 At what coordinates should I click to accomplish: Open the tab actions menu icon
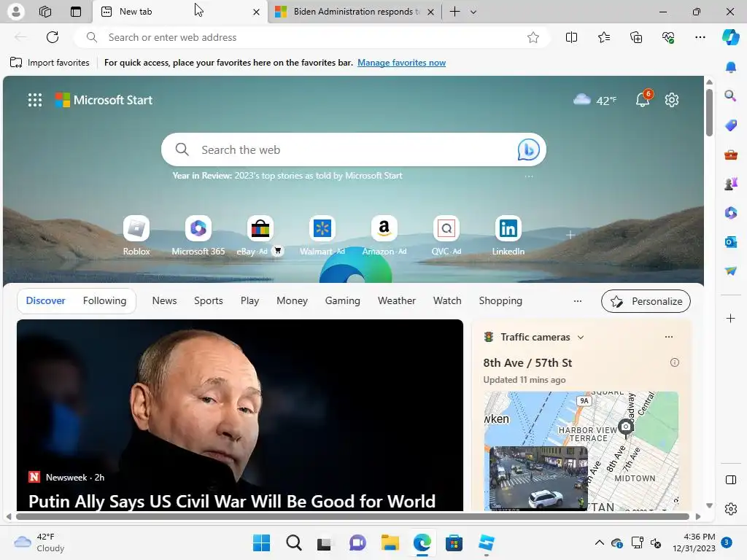[76, 12]
